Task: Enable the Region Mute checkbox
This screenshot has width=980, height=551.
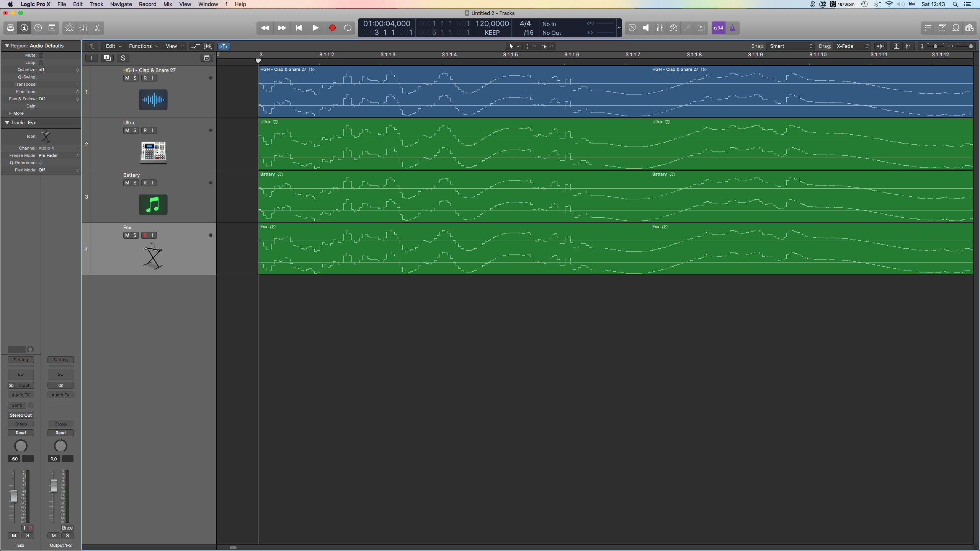Action: coord(41,55)
